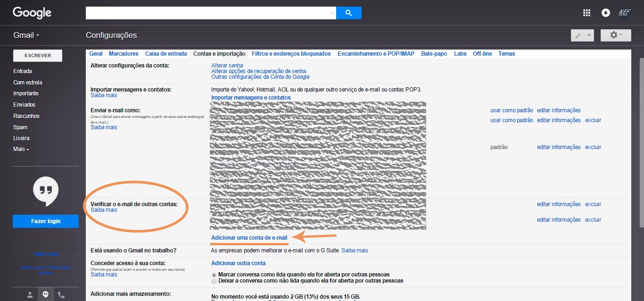The height and width of the screenshot is (301, 644).
Task: Click 'Saiba mais' under 'Conceder acesso à sua conta'
Action: (104, 275)
